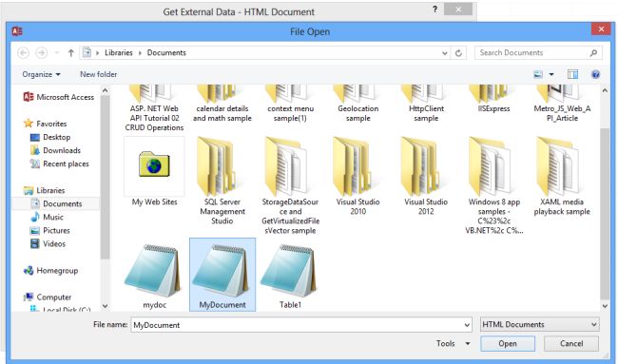The height and width of the screenshot is (364, 618).
Task: Open the Videos library
Action: pyautogui.click(x=48, y=244)
